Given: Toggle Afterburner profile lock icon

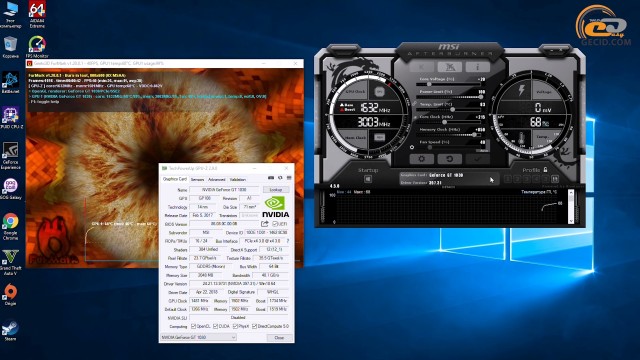Looking at the screenshot, I should 545,169.
